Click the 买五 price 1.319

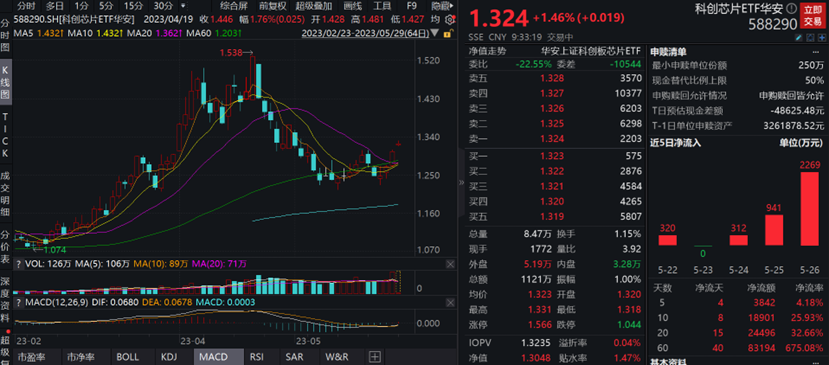[x=552, y=216]
